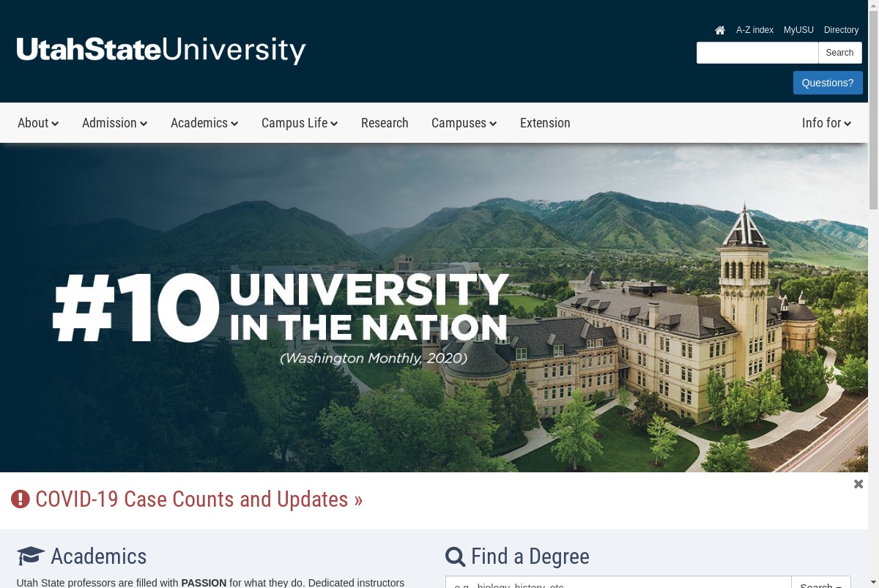Go to MyUSU
Screen dimensions: 879x588
click(798, 30)
